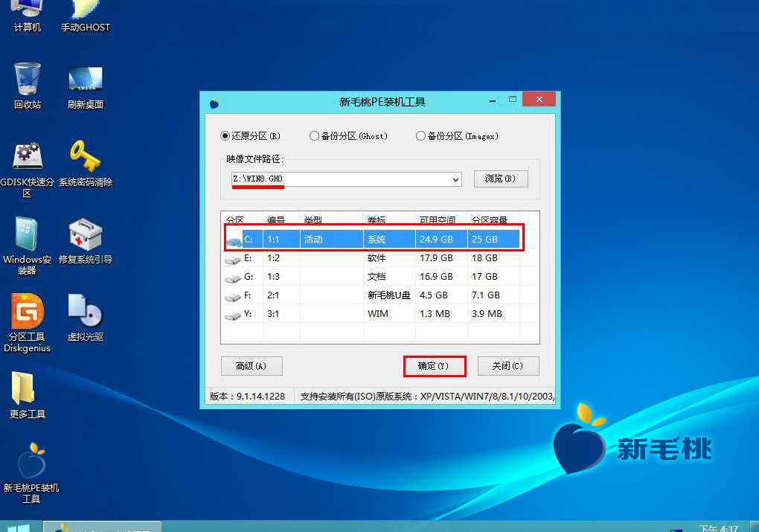Launch 系统密码清除 key icon

85,164
